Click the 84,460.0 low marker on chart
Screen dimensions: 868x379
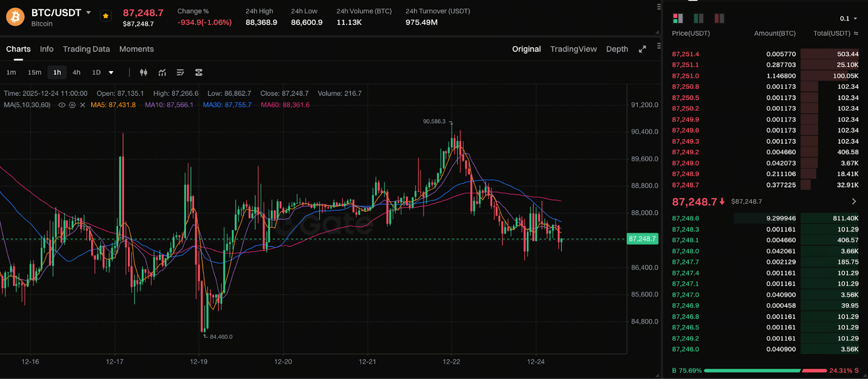tap(221, 337)
